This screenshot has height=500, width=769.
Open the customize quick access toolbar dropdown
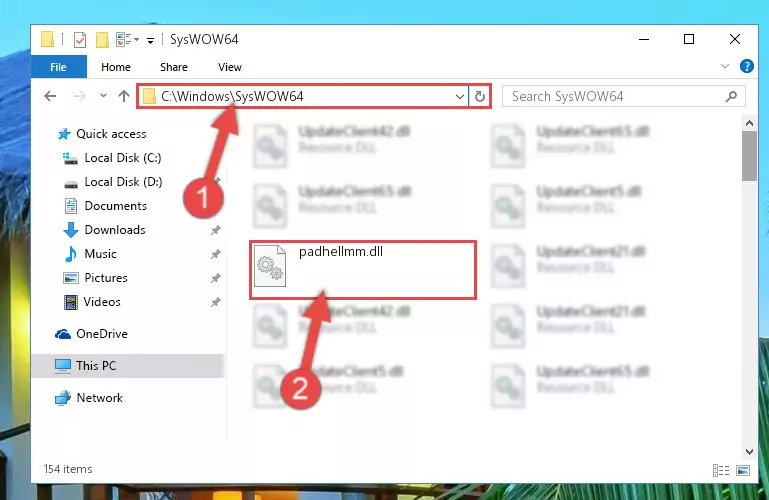[151, 40]
